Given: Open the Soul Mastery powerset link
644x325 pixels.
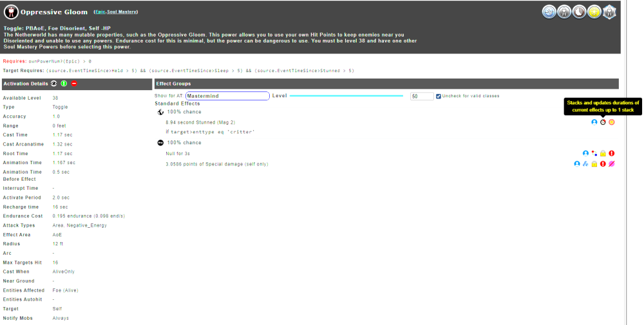Looking at the screenshot, I should (x=122, y=12).
